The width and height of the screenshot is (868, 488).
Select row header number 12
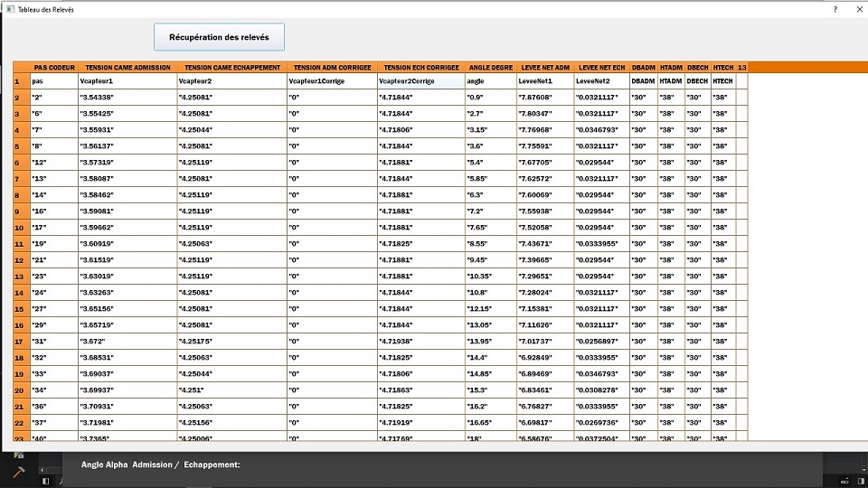[x=17, y=260]
